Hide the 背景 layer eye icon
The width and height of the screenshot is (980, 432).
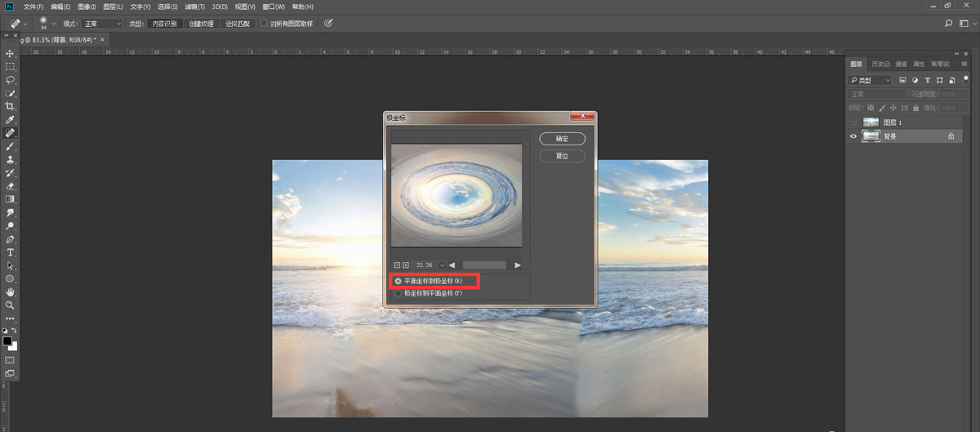[853, 136]
